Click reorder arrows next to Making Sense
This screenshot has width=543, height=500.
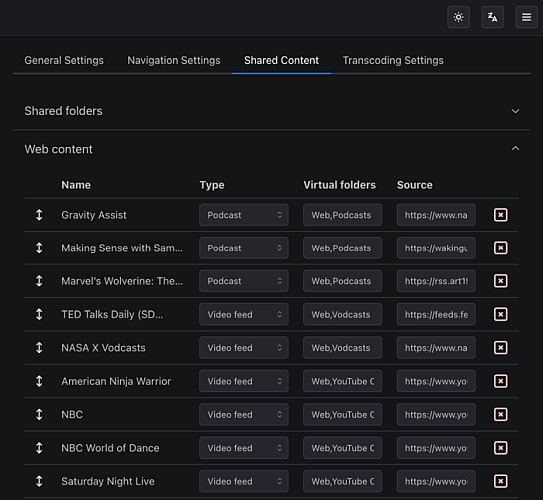39,248
